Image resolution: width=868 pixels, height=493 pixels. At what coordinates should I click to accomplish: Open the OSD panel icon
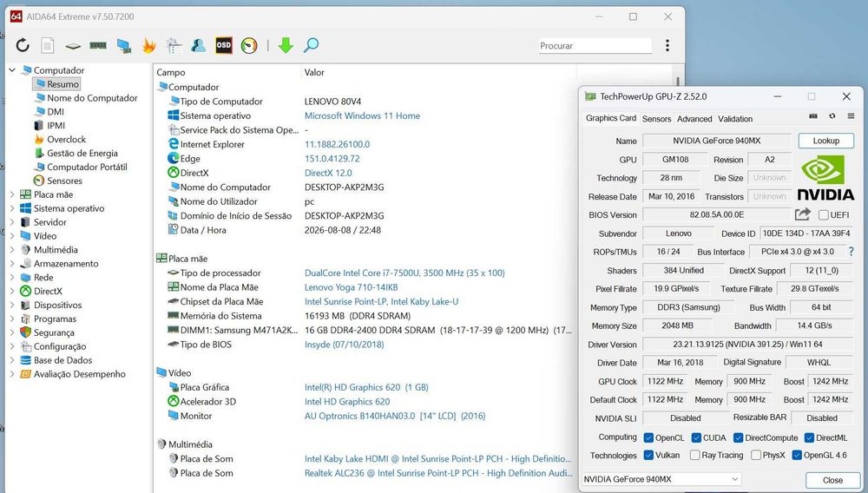(x=224, y=45)
